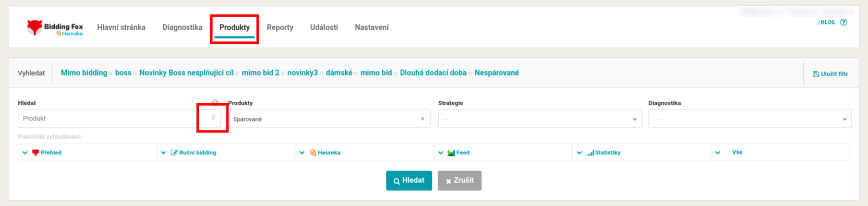
Task: Click the Feed envelope icon
Action: coord(451,153)
